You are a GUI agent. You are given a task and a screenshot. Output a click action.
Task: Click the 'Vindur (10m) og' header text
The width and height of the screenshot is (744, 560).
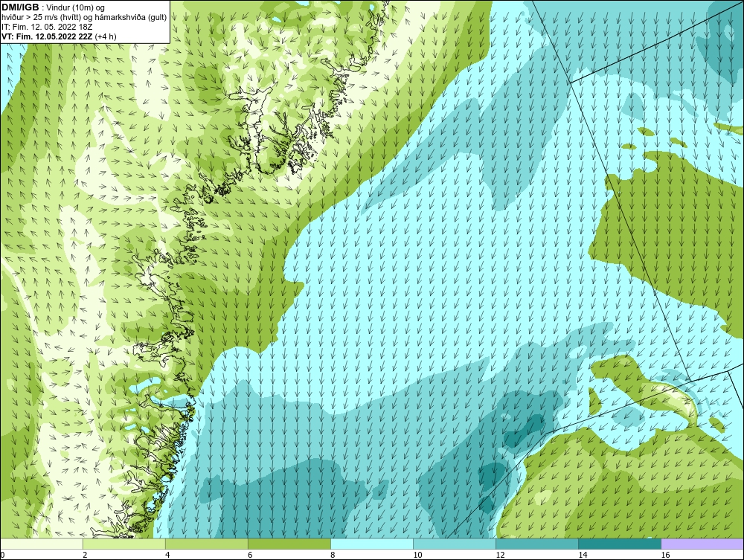(x=76, y=7)
